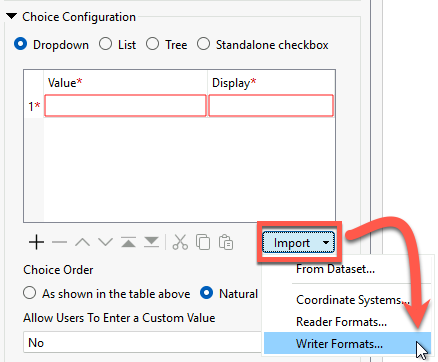This screenshot has width=438, height=362.
Task: Click the Value field in row 1
Action: tap(125, 106)
